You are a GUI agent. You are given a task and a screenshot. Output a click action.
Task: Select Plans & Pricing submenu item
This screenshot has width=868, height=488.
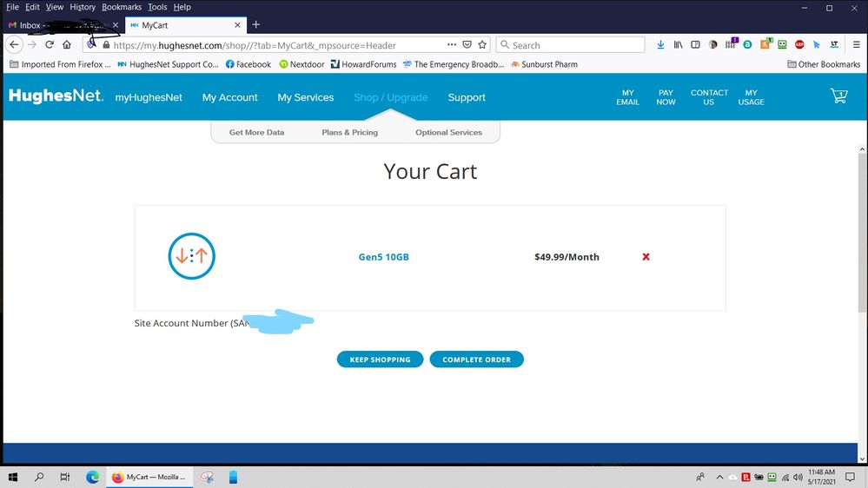coord(349,132)
